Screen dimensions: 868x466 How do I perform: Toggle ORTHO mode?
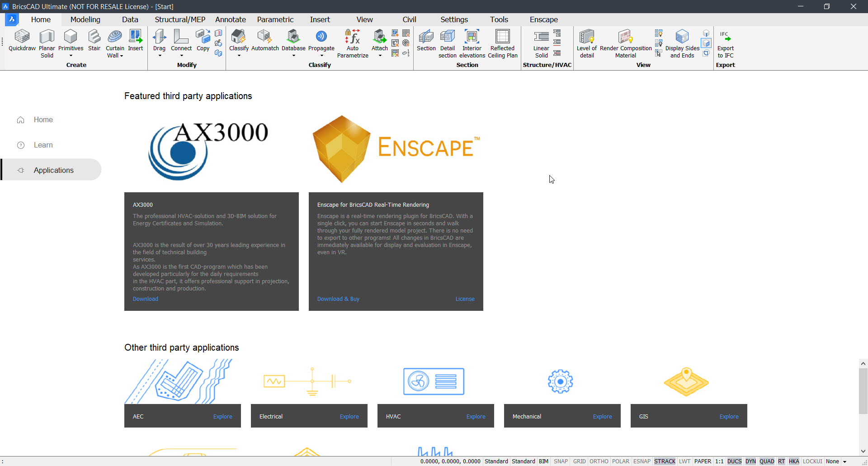pyautogui.click(x=599, y=461)
